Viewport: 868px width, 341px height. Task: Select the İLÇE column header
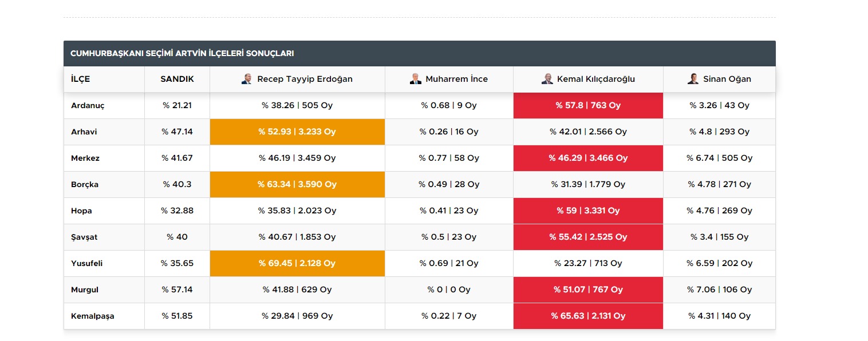tap(80, 79)
